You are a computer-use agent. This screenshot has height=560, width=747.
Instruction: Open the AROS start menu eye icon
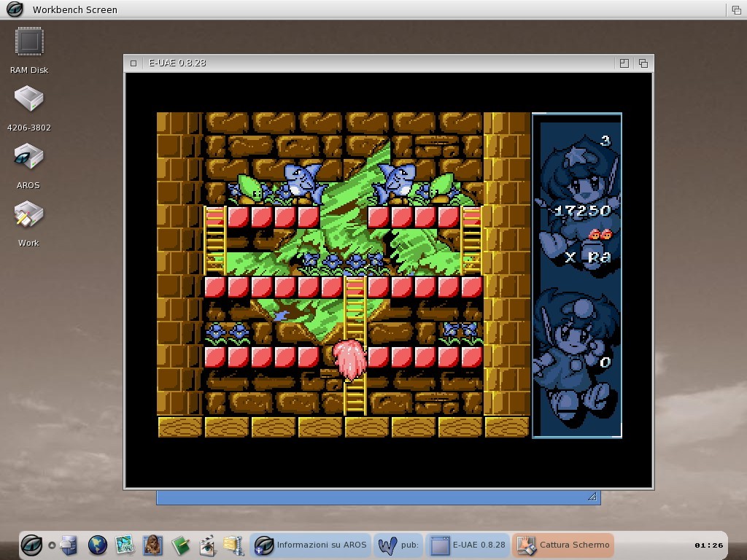(32, 545)
